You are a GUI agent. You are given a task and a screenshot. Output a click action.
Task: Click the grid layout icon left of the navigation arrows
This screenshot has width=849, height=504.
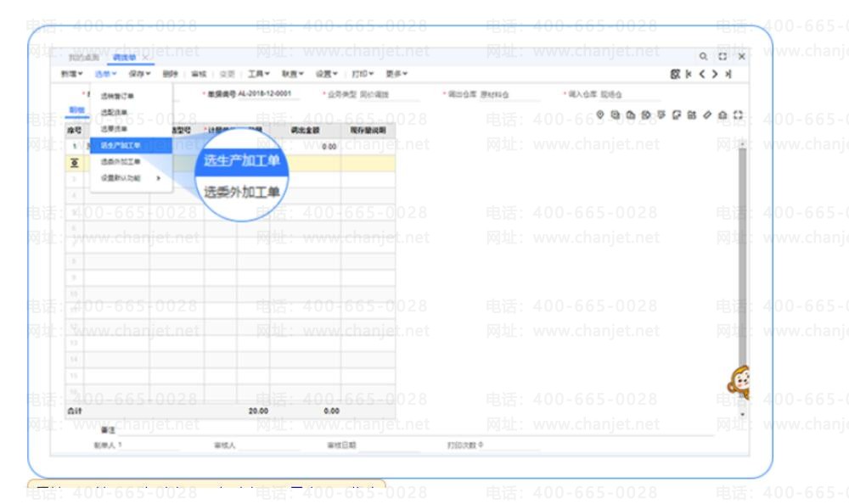pos(675,74)
